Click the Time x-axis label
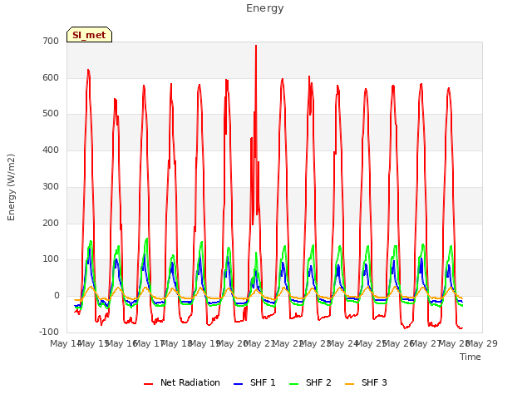This screenshot has width=532, height=399. 470,357
